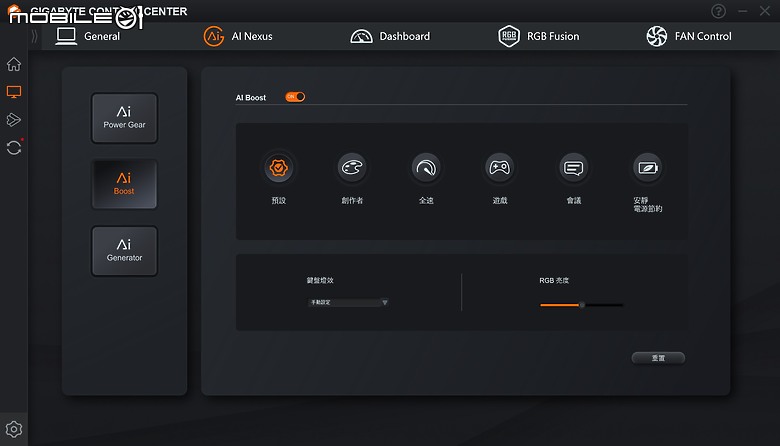The image size is (780, 446).
Task: Click the RGB 亮度 label
Action: coord(554,280)
